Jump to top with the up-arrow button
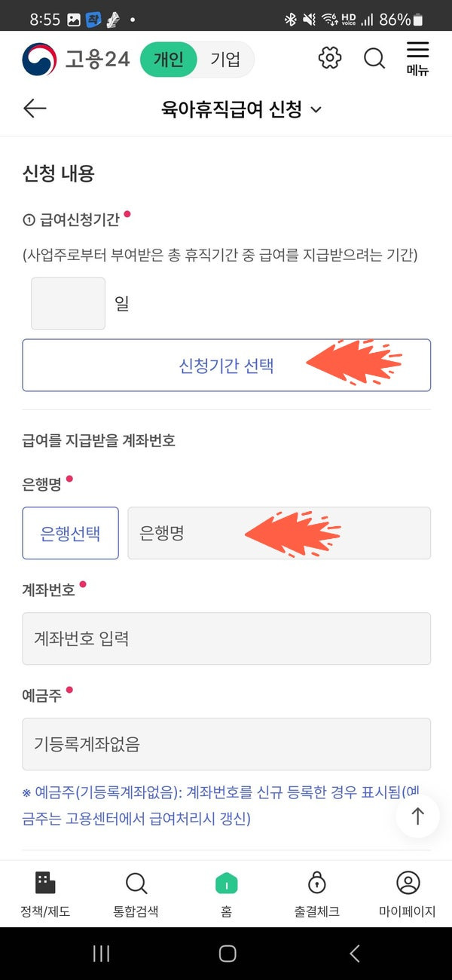 418,816
